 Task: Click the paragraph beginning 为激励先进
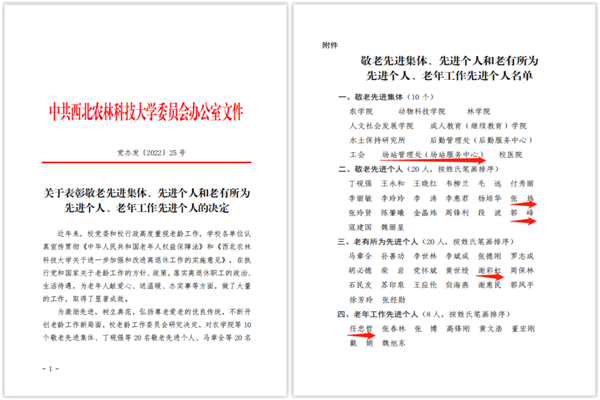pos(147,325)
